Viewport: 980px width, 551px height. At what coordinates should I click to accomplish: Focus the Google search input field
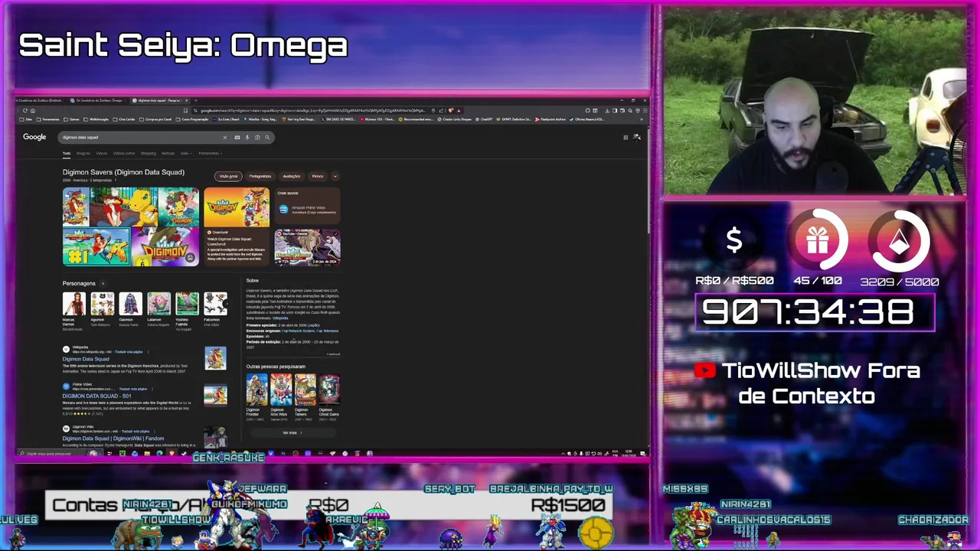pos(142,138)
